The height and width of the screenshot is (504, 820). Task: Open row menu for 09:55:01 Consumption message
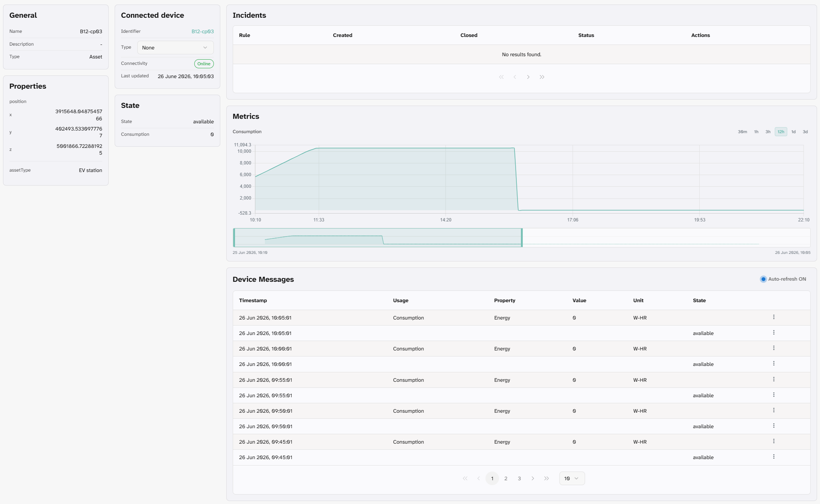[x=774, y=380]
